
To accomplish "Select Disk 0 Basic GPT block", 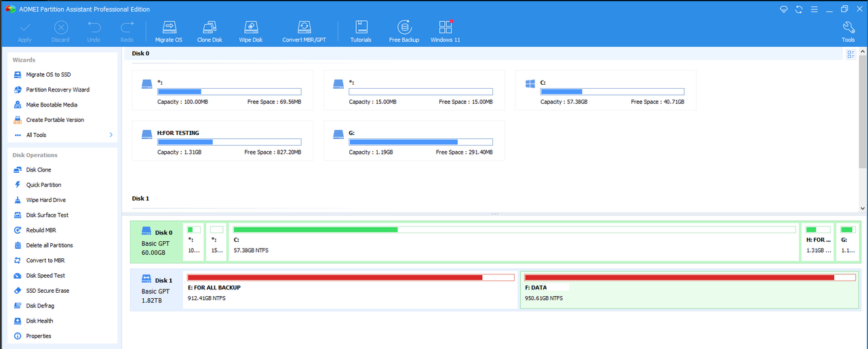I will tap(157, 242).
